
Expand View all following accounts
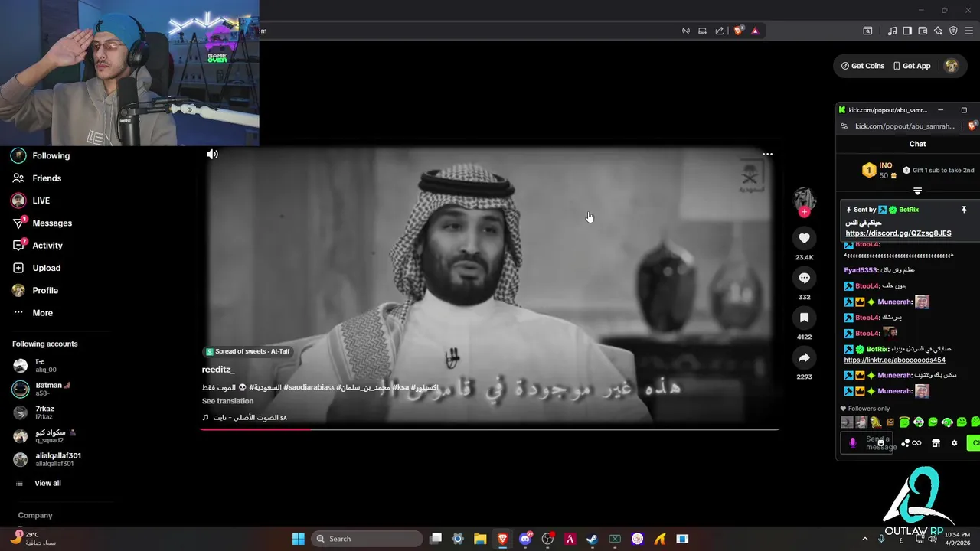click(38, 483)
